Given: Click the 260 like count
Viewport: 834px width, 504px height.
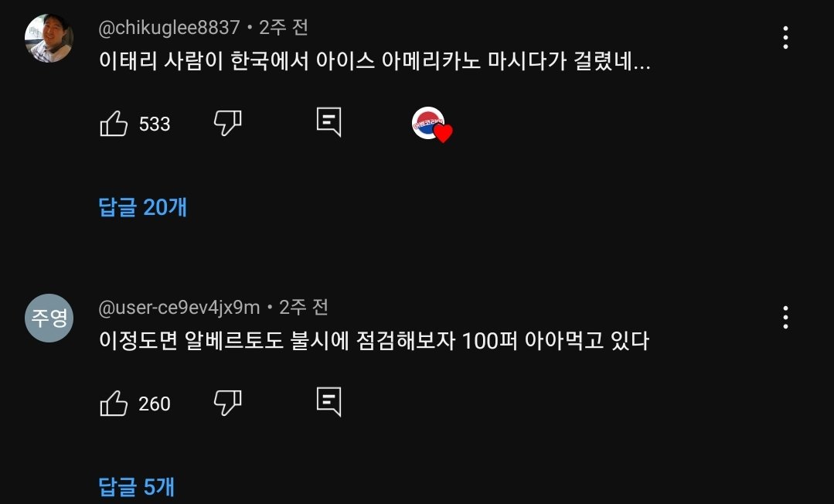Looking at the screenshot, I should (x=155, y=404).
